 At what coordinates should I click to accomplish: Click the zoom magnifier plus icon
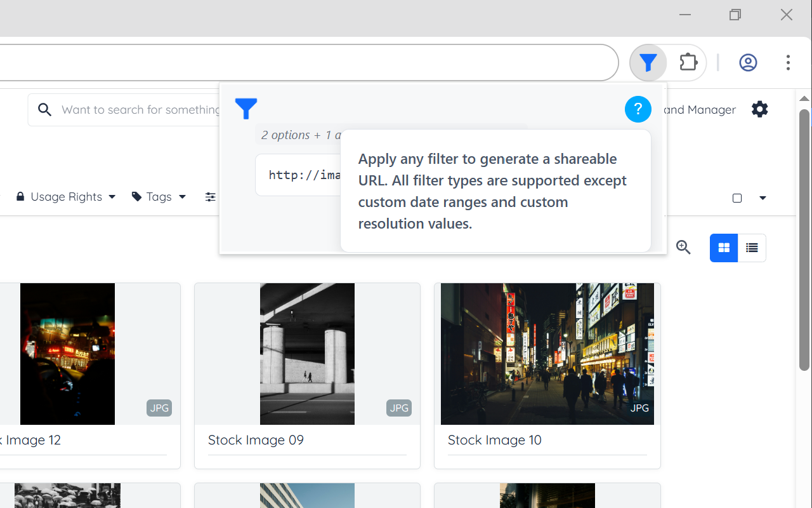coord(683,248)
